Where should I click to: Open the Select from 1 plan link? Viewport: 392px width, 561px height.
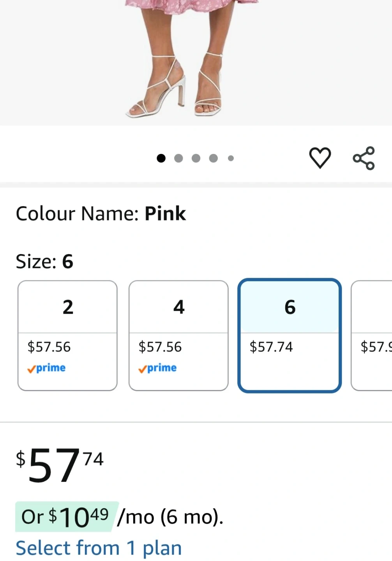click(99, 548)
